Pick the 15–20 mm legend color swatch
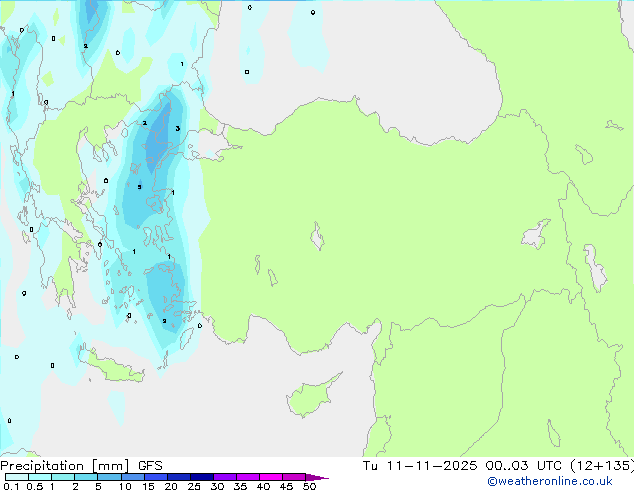The height and width of the screenshot is (490, 634). [x=155, y=477]
